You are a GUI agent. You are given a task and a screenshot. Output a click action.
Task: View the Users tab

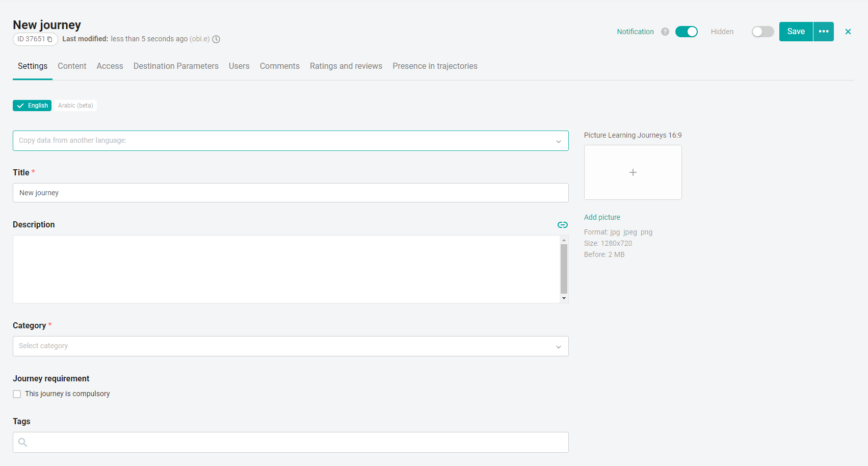tap(239, 66)
